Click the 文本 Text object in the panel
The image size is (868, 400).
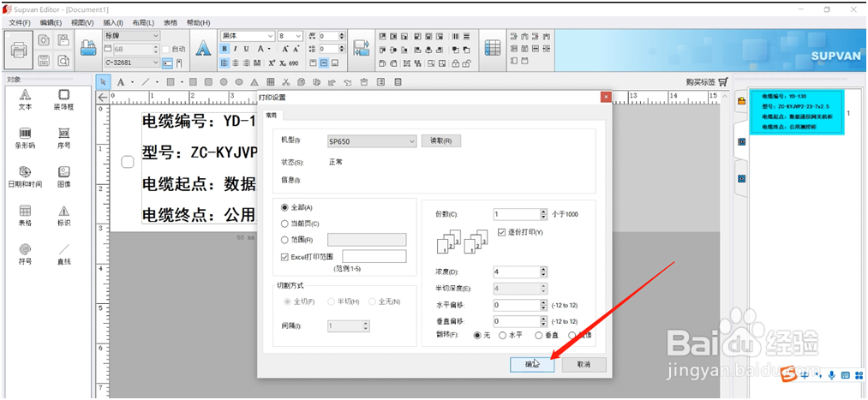(x=26, y=99)
